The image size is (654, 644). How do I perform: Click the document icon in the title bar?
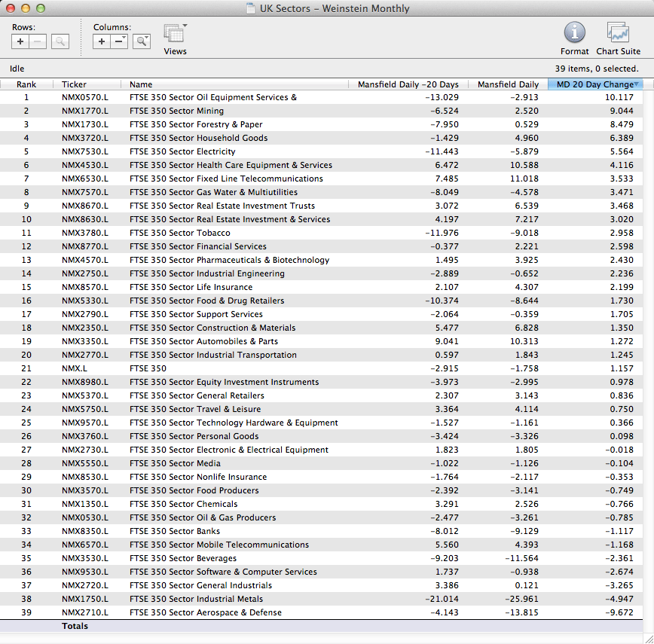click(x=250, y=9)
